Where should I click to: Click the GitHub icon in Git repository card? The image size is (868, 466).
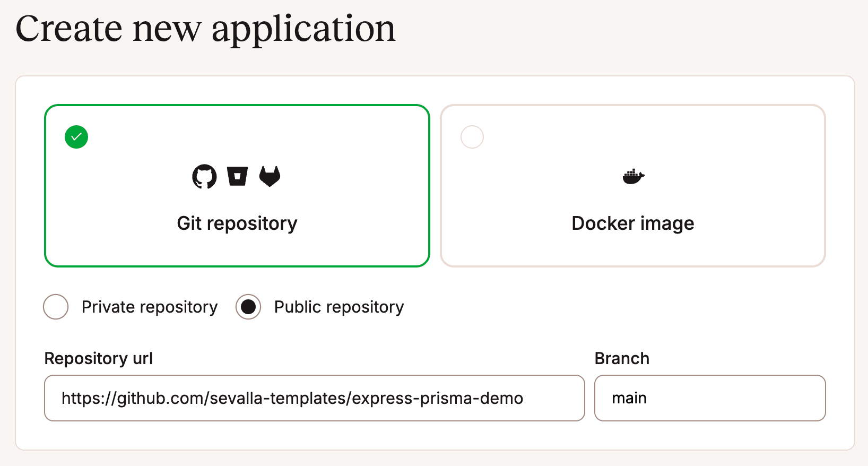pos(204,177)
